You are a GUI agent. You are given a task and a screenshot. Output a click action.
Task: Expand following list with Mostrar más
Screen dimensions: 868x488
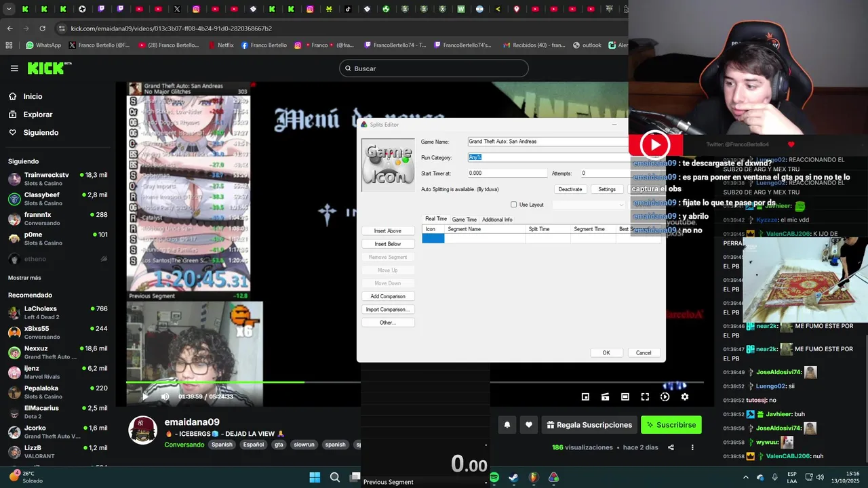click(x=24, y=278)
